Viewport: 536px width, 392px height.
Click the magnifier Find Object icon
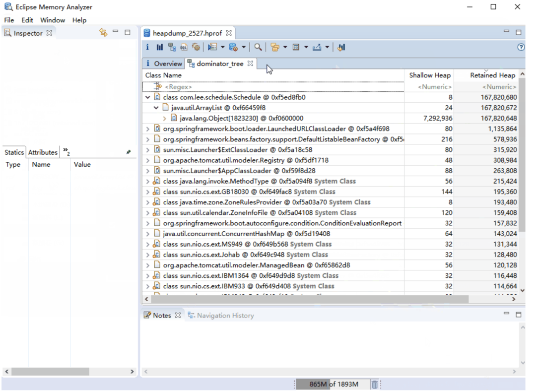pyautogui.click(x=258, y=47)
